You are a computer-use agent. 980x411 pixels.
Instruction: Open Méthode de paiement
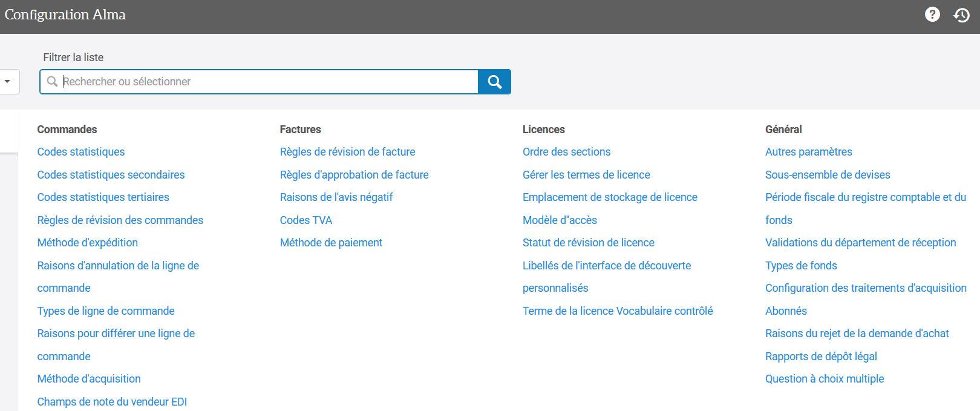pyautogui.click(x=331, y=243)
